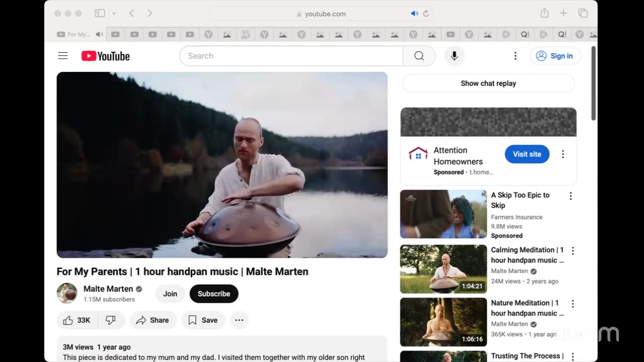Image resolution: width=644 pixels, height=362 pixels.
Task: Dislike the video with thumbs down
Action: pyautogui.click(x=111, y=320)
